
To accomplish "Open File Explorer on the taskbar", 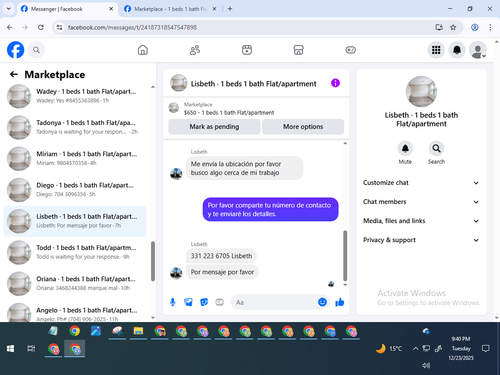I will point(138,331).
